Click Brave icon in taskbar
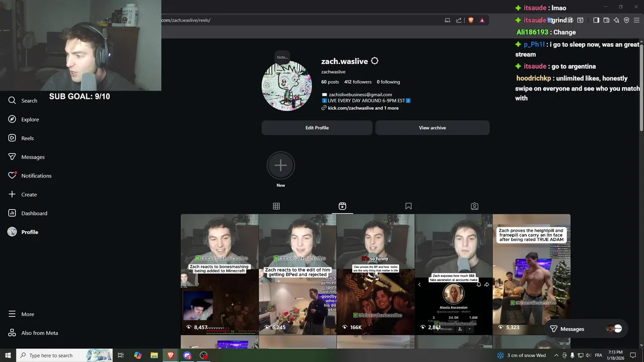This screenshot has height=362, width=644. pyautogui.click(x=171, y=355)
